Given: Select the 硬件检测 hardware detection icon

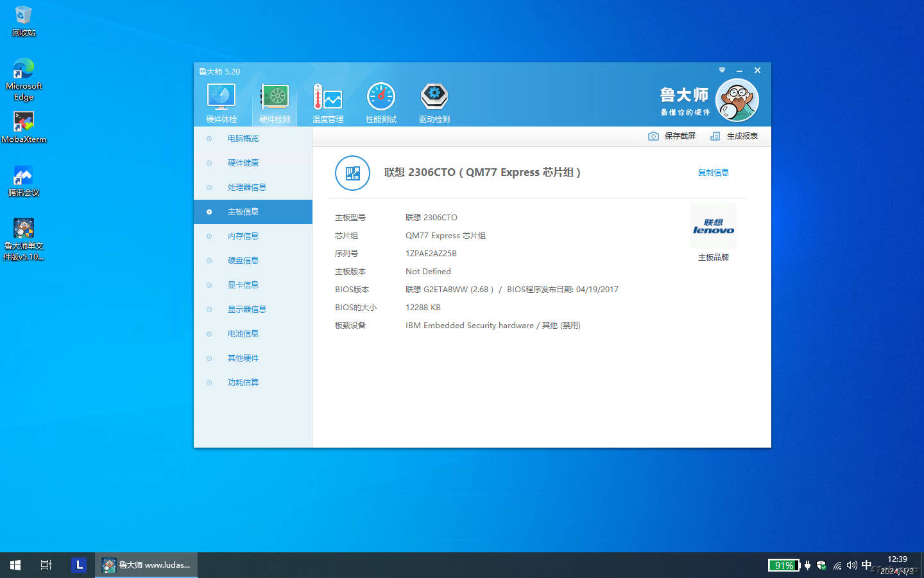Looking at the screenshot, I should 275,98.
